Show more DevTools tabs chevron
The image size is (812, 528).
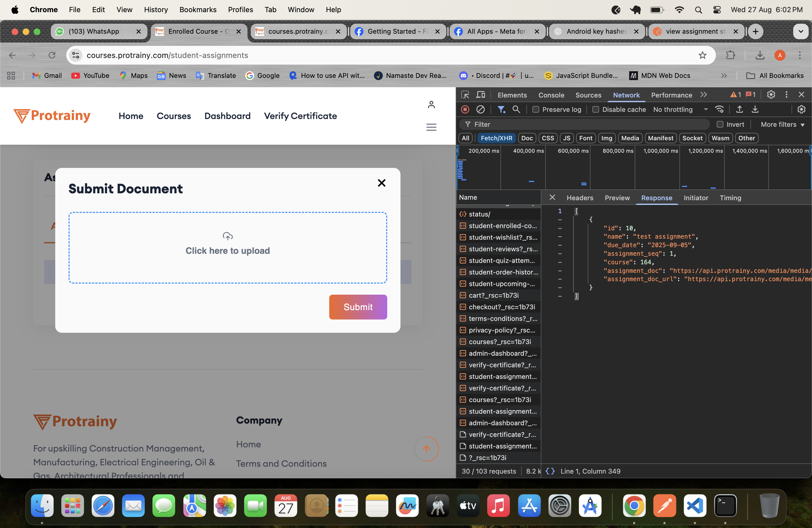click(x=703, y=95)
